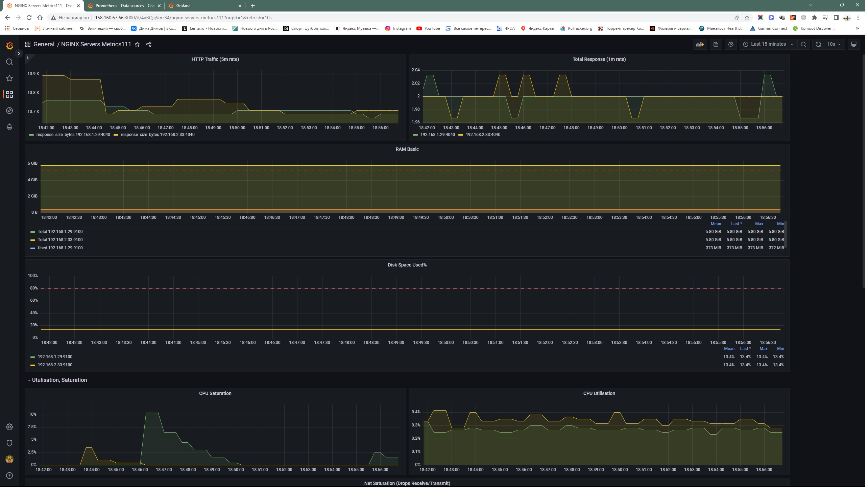Toggle the Used 192.168.1.29:9100 legend series

point(60,248)
